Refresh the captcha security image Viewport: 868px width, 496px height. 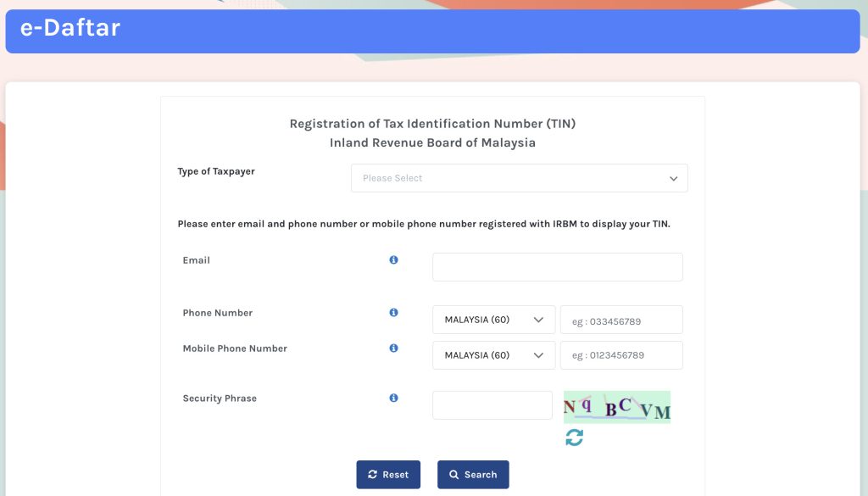pyautogui.click(x=574, y=437)
